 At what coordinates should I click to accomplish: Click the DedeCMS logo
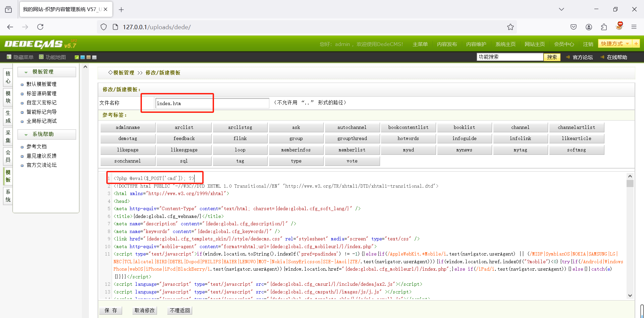41,44
